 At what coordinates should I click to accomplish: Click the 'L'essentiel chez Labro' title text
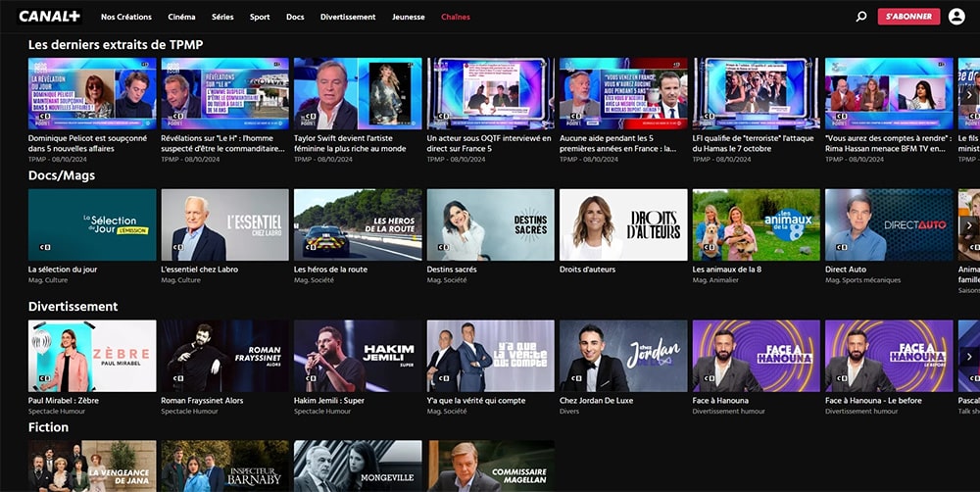pos(199,270)
